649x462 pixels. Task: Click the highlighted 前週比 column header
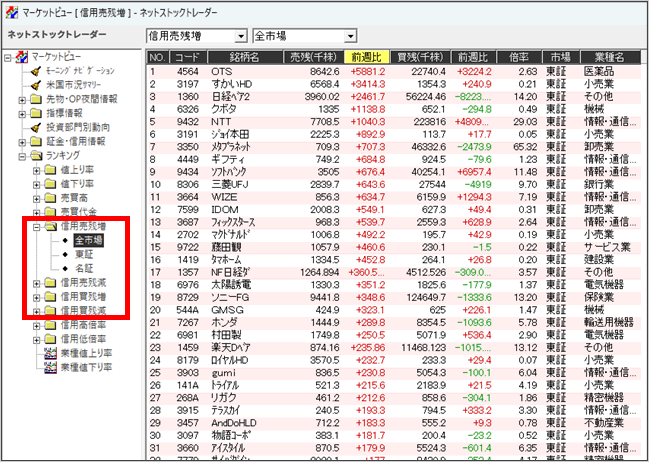point(367,57)
